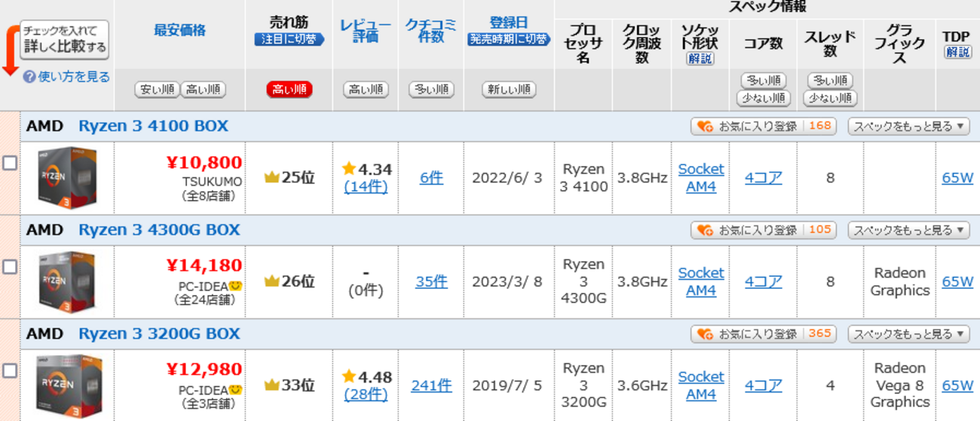Click 4コア link in Ryzen 3 4300G row

click(x=764, y=281)
